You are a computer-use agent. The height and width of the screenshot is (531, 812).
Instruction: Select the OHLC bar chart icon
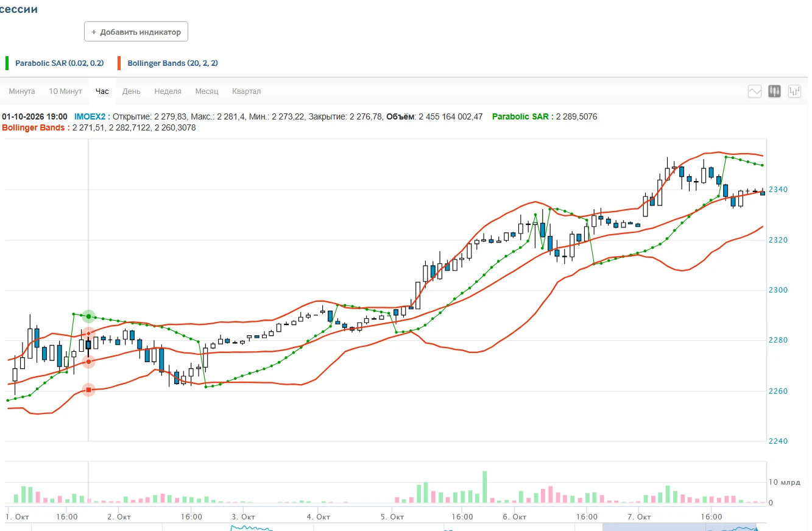click(794, 91)
